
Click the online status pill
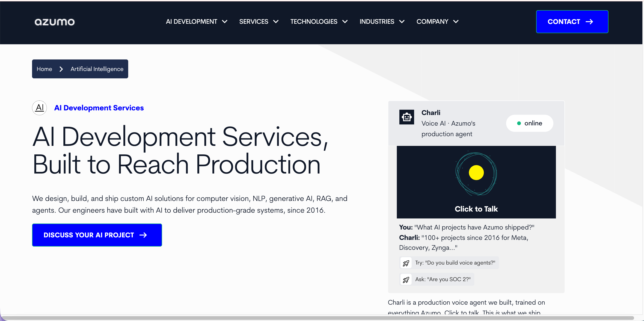pos(529,123)
